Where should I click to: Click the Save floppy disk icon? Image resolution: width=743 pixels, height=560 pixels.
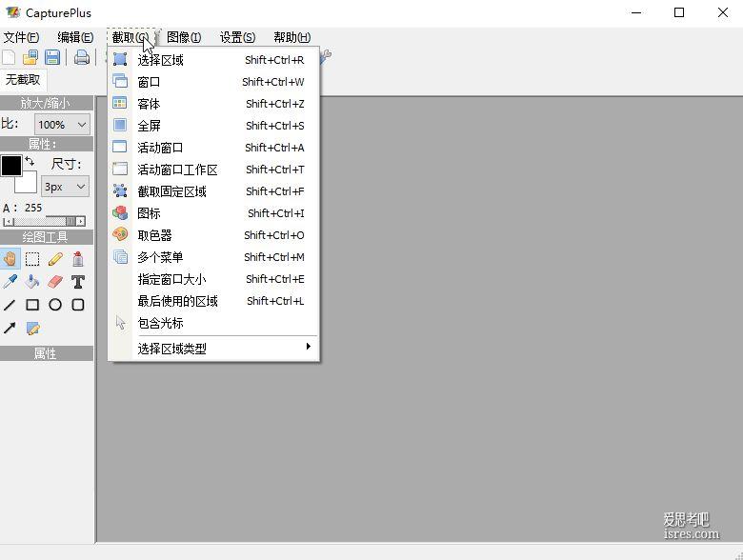click(x=52, y=57)
